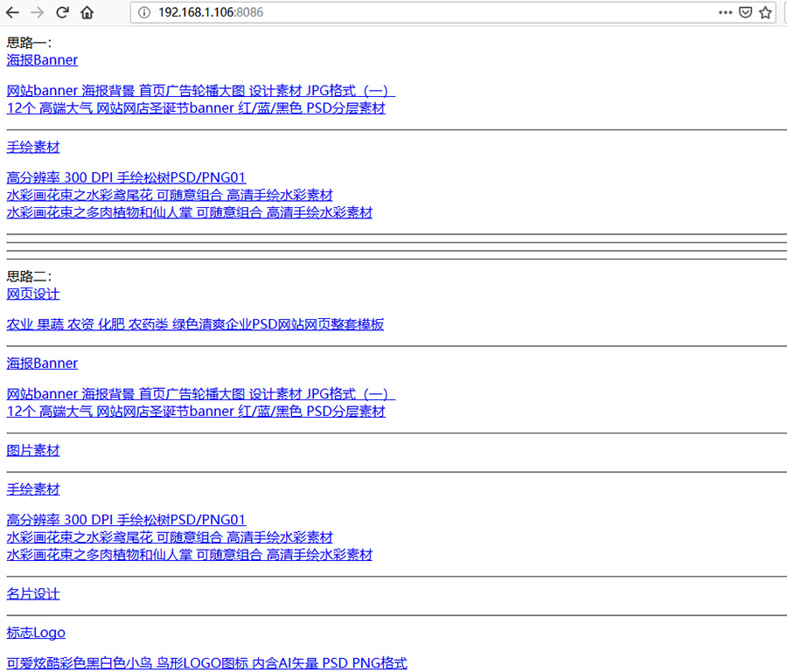Open the 网页设计 category link
787x672 pixels.
33,294
